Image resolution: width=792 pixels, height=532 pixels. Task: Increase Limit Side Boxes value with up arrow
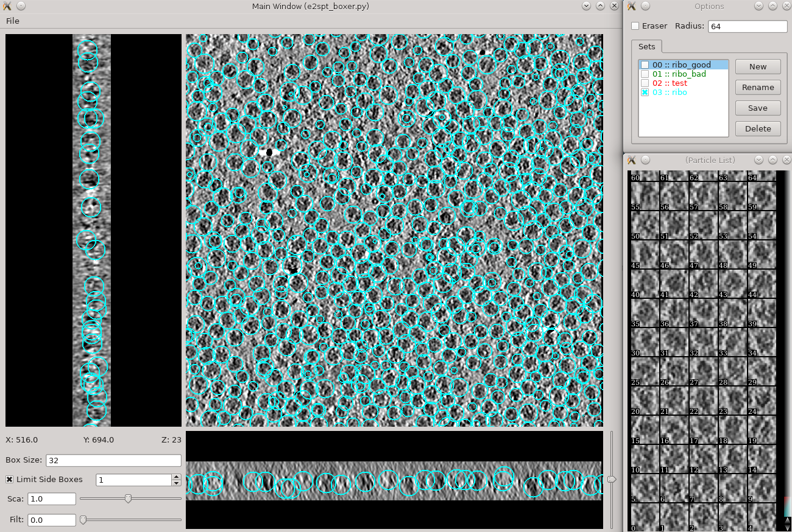(x=176, y=477)
